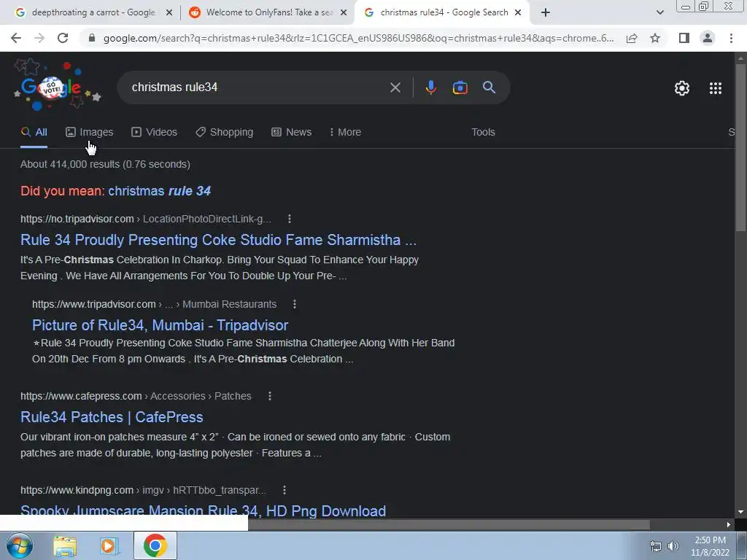The image size is (747, 560).
Task: Open options for kindpng.com result
Action: (x=284, y=490)
